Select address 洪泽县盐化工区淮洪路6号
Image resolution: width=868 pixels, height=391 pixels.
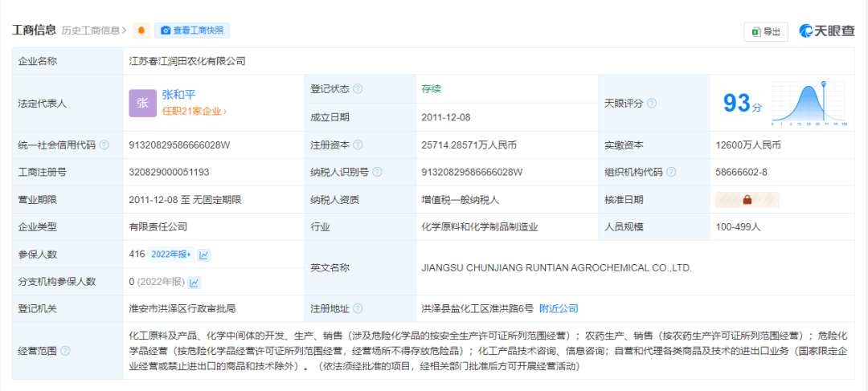pyautogui.click(x=477, y=308)
